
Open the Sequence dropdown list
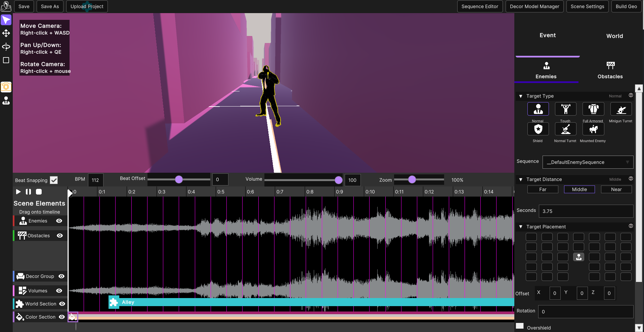[x=588, y=162]
